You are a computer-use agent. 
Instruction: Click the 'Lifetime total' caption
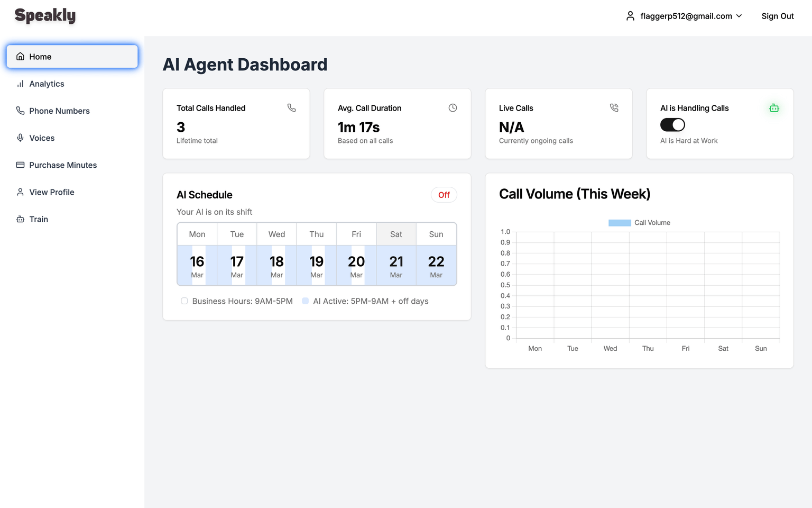197,141
